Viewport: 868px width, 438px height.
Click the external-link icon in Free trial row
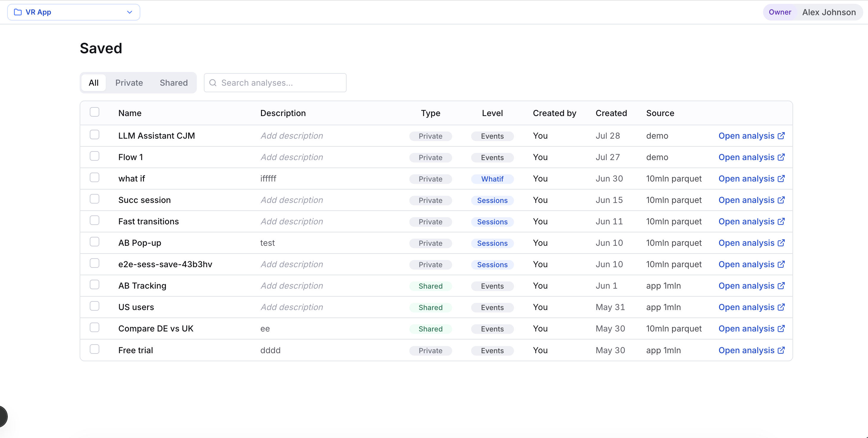tap(781, 350)
